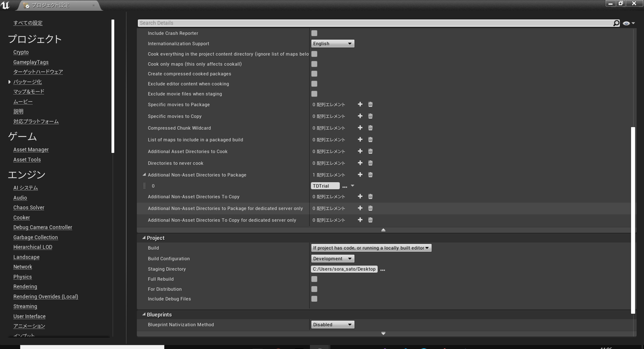This screenshot has height=349, width=644.
Task: Open Build Configuration Development dropdown
Action: (x=333, y=258)
